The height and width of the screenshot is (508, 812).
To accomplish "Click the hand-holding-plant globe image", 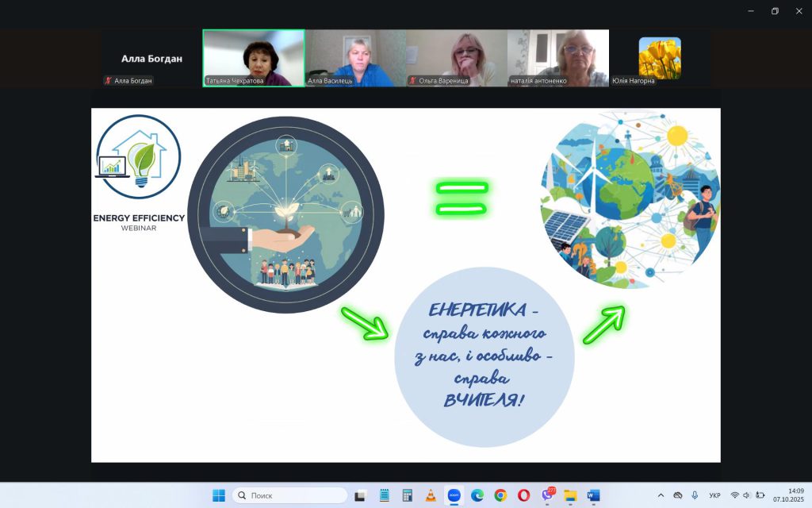I will pyautogui.click(x=285, y=214).
